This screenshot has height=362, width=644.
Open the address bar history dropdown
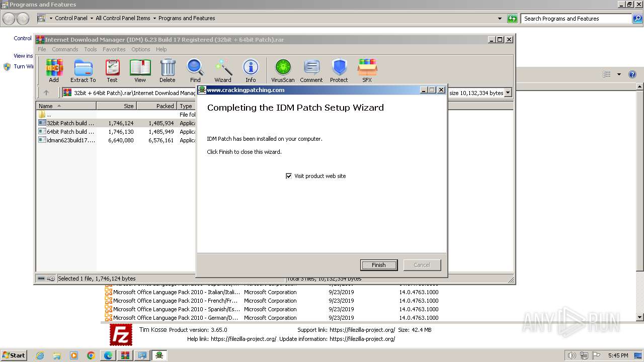point(500,19)
